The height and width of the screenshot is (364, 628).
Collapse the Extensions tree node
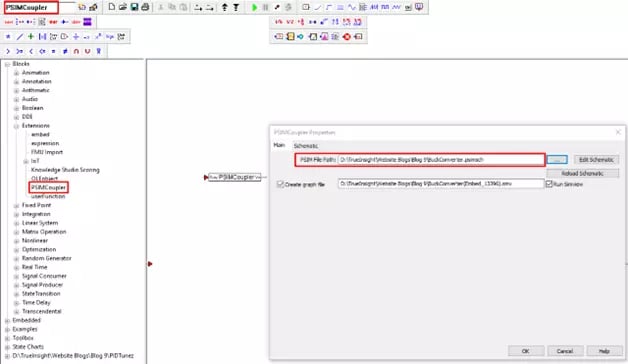coord(16,126)
